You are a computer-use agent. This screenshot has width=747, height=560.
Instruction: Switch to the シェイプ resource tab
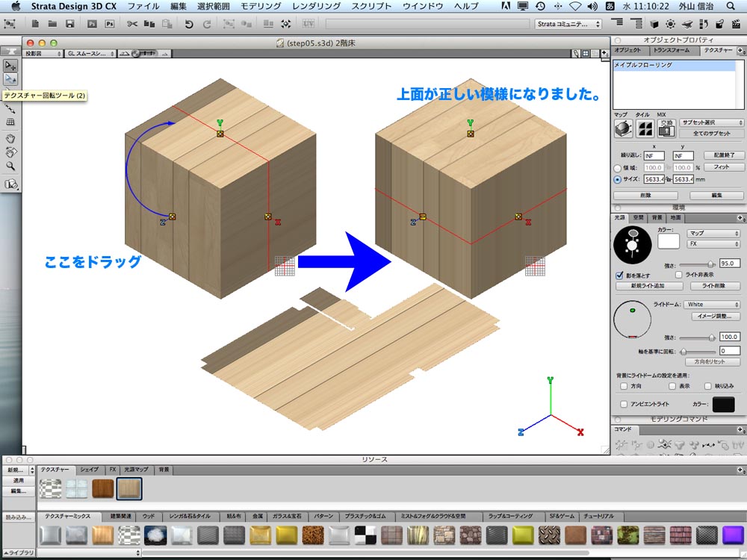(89, 470)
